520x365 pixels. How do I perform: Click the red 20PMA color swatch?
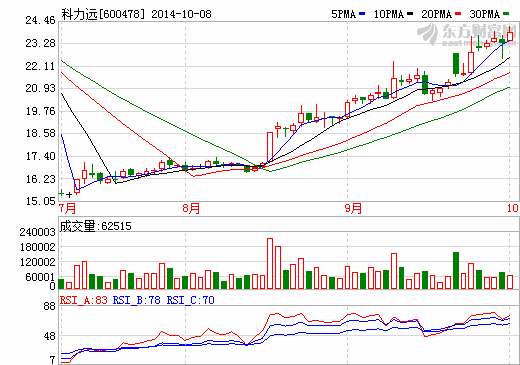coord(458,14)
